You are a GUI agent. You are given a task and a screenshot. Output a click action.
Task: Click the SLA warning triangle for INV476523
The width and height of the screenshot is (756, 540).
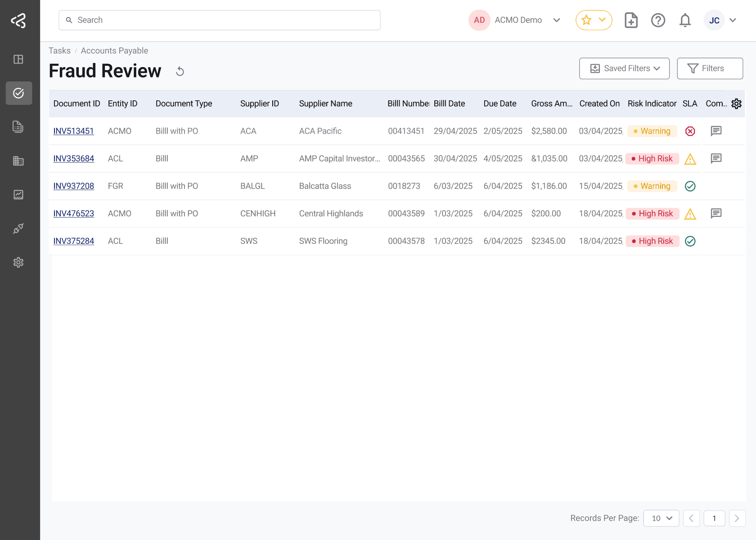[x=690, y=214]
